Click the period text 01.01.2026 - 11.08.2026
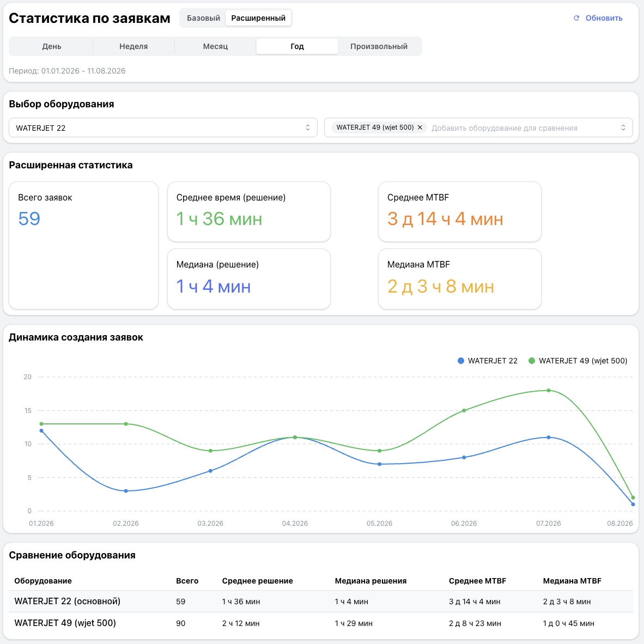644x644 pixels. coord(83,71)
